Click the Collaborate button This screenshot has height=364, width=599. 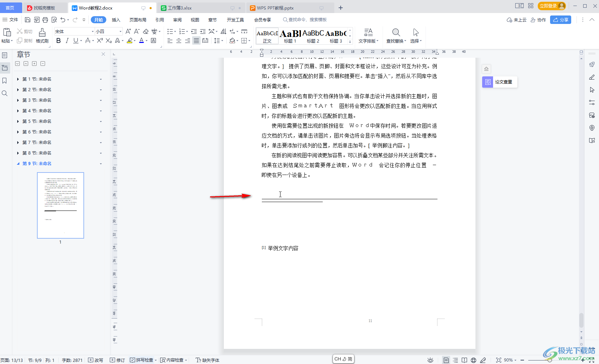pos(538,20)
